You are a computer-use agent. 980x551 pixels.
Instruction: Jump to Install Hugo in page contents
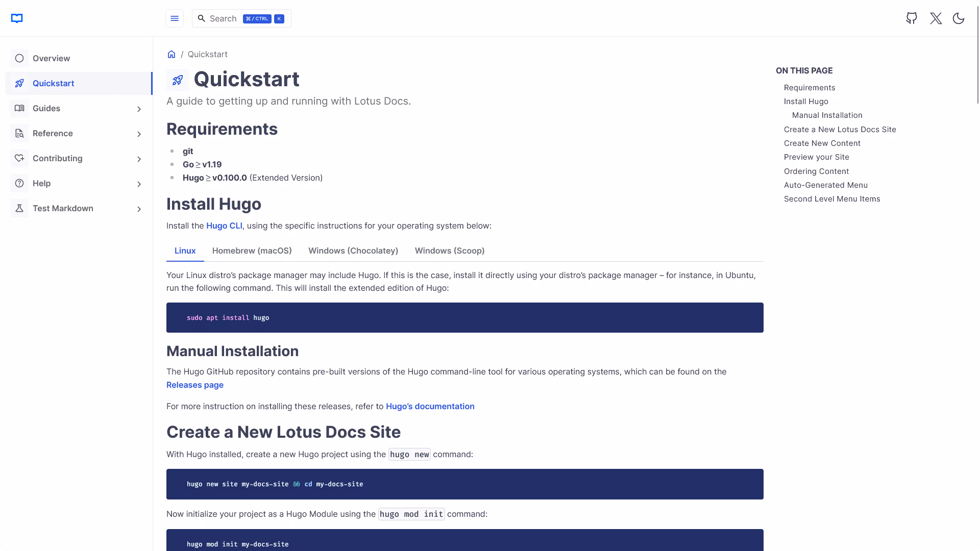[x=806, y=102]
